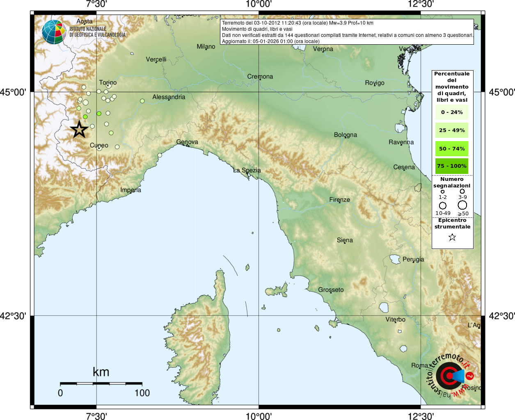This screenshot has height=420, width=515.
Task: Click the 50 - 74% legend swatch
Action: point(452,148)
